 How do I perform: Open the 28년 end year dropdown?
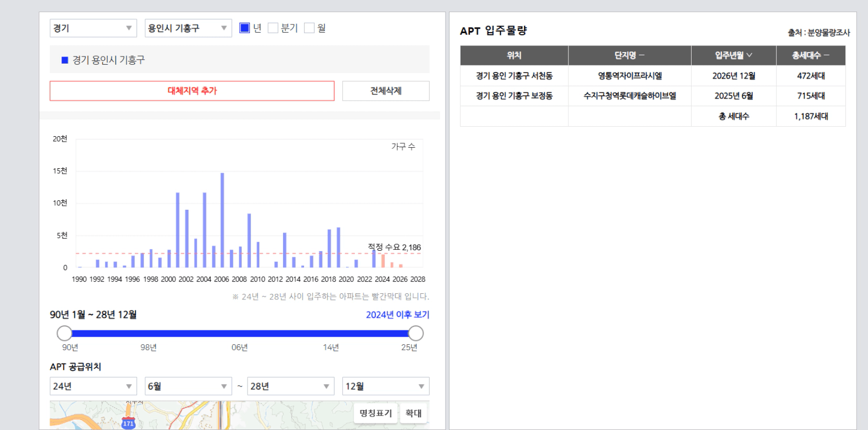(x=290, y=386)
